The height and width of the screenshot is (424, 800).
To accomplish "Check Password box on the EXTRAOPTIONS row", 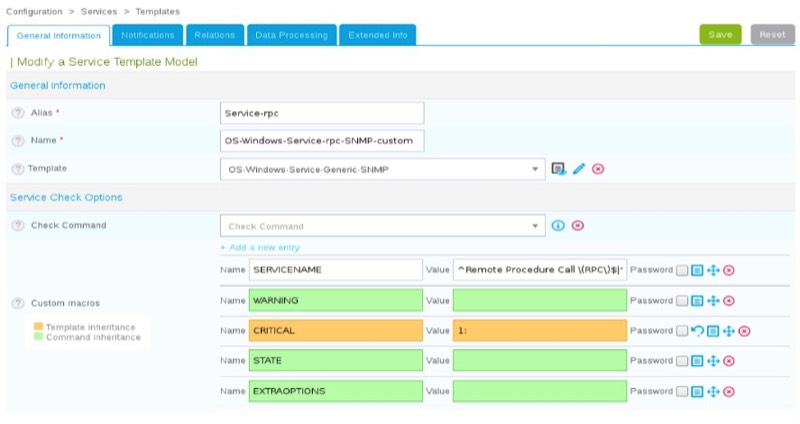I will click(x=682, y=391).
